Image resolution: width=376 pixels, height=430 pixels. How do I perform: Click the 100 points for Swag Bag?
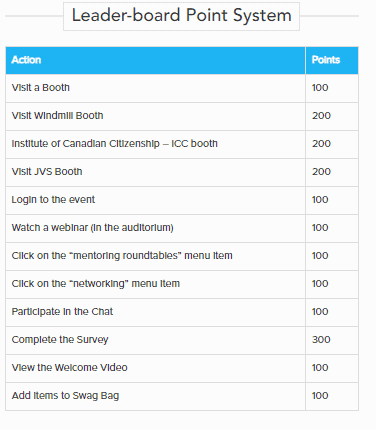click(320, 396)
